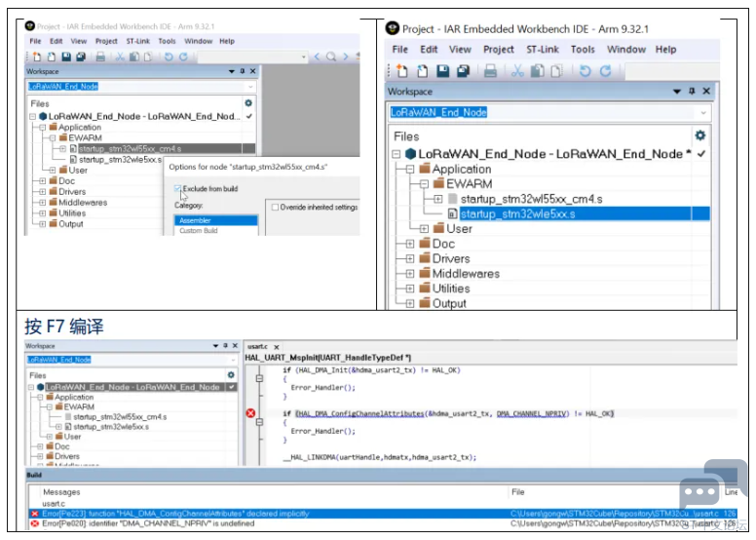Click Redo icon in top-left IAR toolbar
756x540 pixels.
point(183,57)
